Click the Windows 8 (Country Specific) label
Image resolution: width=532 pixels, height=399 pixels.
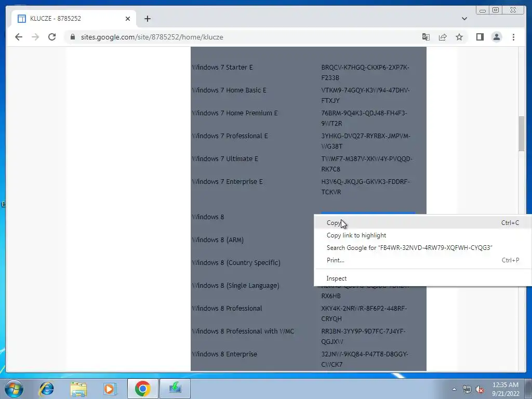[x=236, y=262]
